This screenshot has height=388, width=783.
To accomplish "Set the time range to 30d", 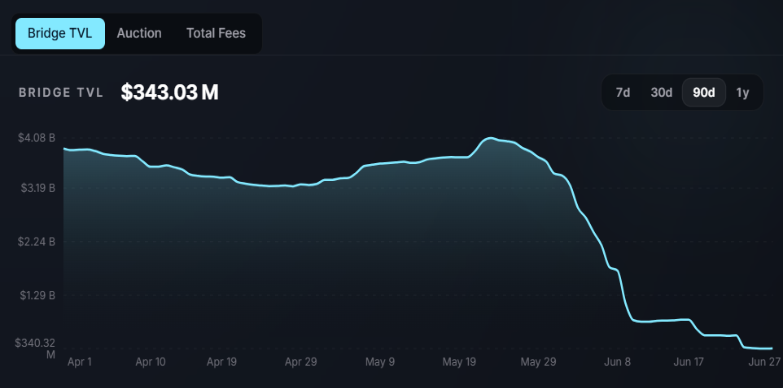I will (661, 93).
